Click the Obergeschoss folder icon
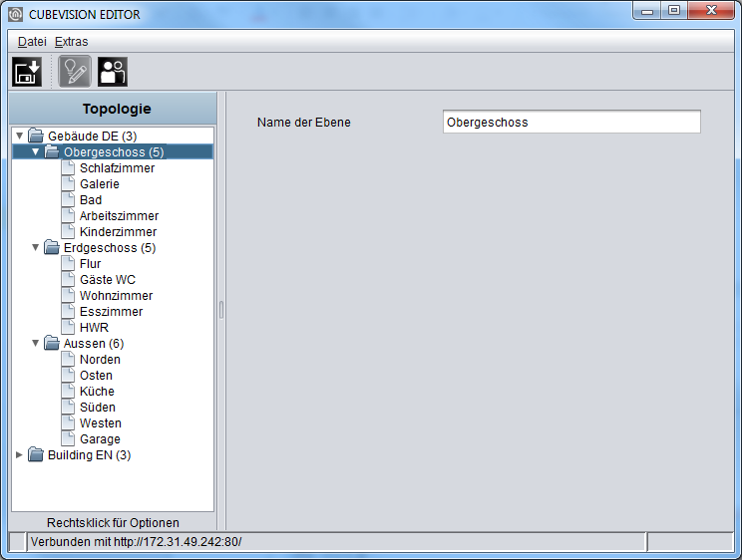This screenshot has height=560, width=742. (x=52, y=151)
